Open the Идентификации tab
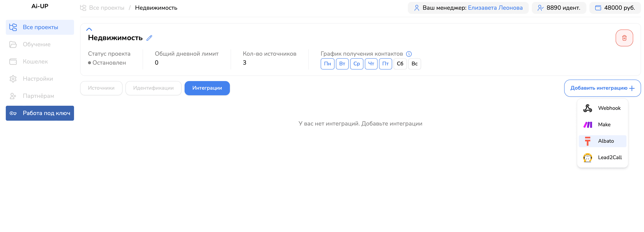Viewport: 644px width, 232px height. coord(153,88)
